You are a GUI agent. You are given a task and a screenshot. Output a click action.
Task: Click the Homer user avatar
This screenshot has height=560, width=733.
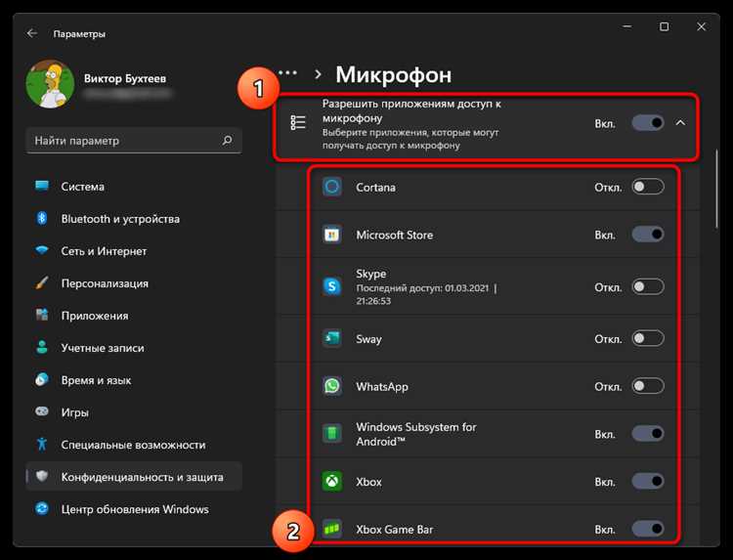pos(50,84)
